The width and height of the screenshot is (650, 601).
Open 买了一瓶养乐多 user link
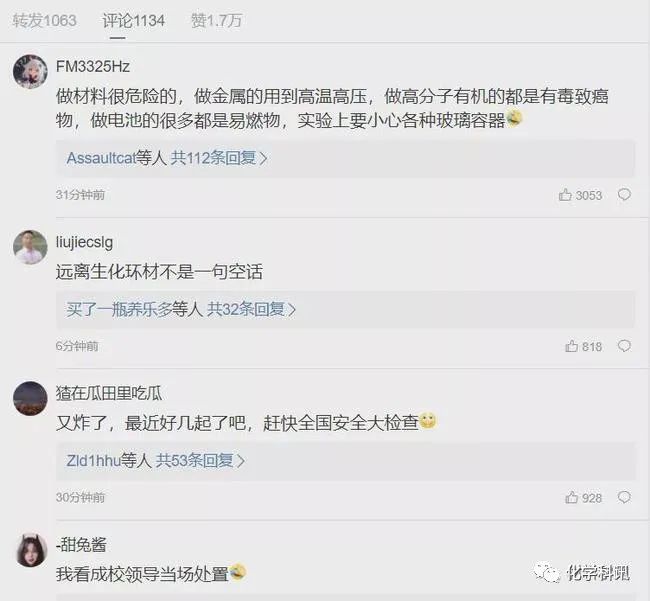[119, 309]
